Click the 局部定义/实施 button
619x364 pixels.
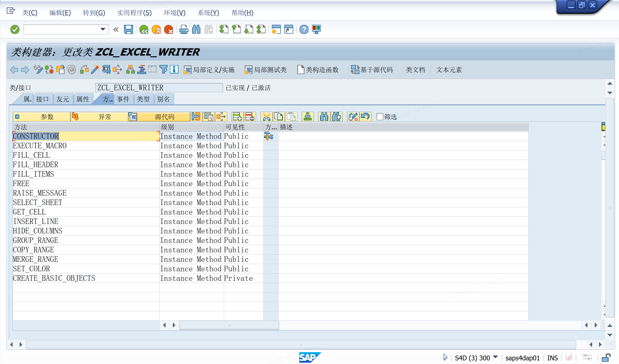pyautogui.click(x=209, y=70)
